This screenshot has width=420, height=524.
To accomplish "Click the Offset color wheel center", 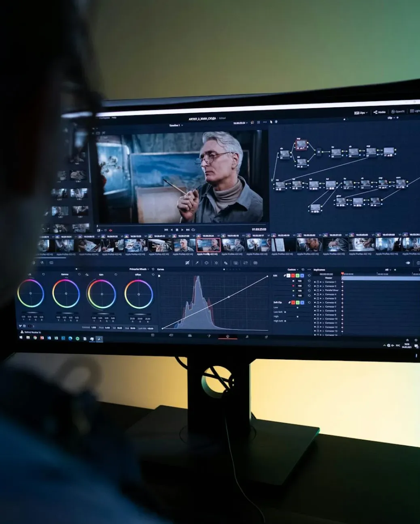I will pyautogui.click(x=138, y=294).
